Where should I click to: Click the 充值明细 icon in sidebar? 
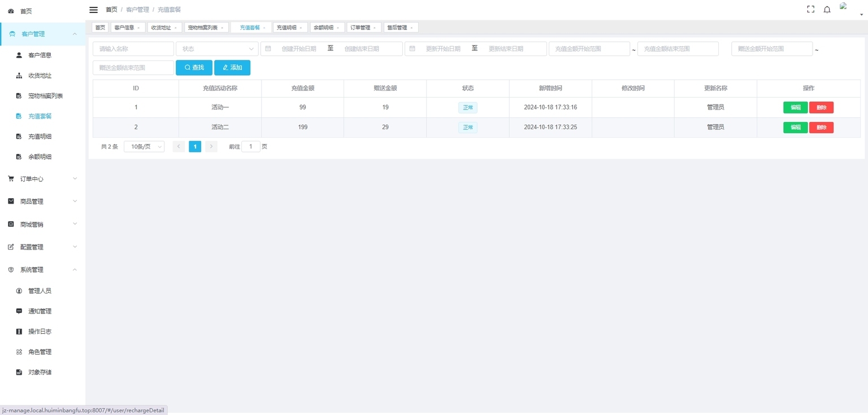19,137
